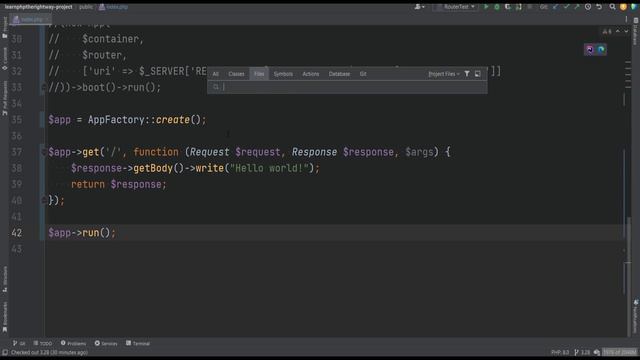The image size is (640, 360).
Task: Open file in Edge browser icon
Action: (601, 49)
